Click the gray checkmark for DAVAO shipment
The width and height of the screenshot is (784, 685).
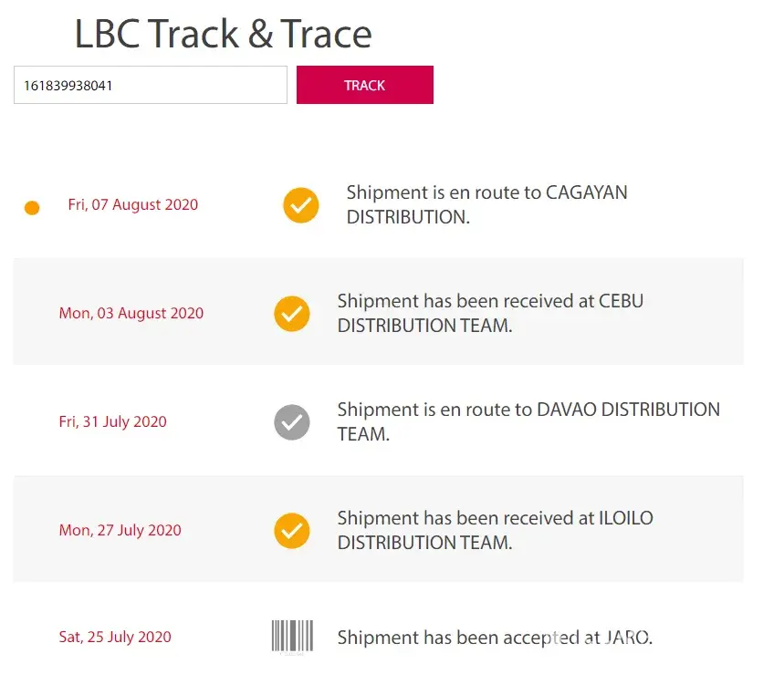tap(292, 422)
